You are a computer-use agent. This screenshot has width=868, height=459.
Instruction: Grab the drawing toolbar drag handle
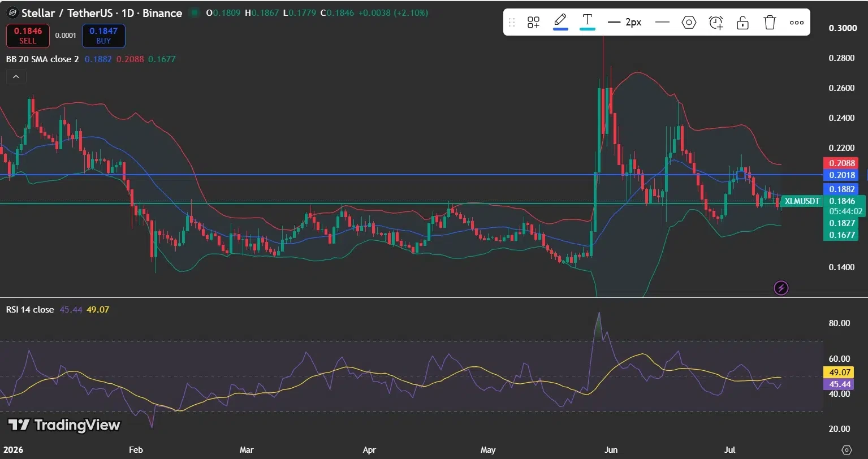coord(512,23)
